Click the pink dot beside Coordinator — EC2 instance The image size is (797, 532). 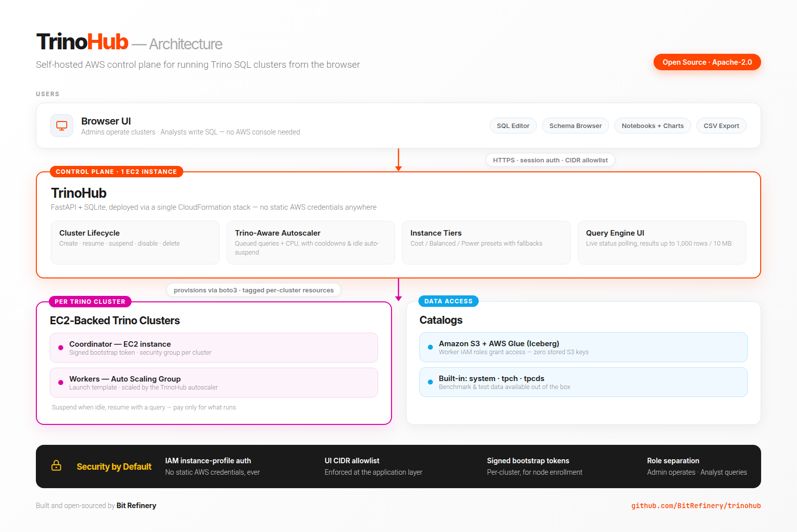pyautogui.click(x=61, y=348)
